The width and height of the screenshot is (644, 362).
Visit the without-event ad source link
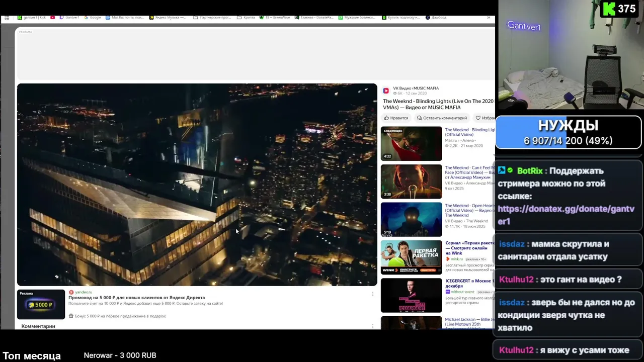pos(462,292)
